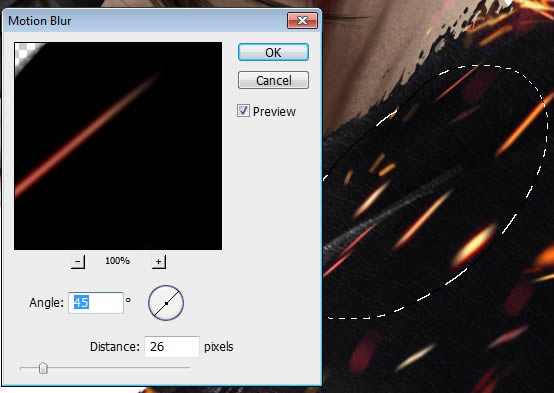
Task: Close the Motion Blur dialog window
Action: [302, 21]
